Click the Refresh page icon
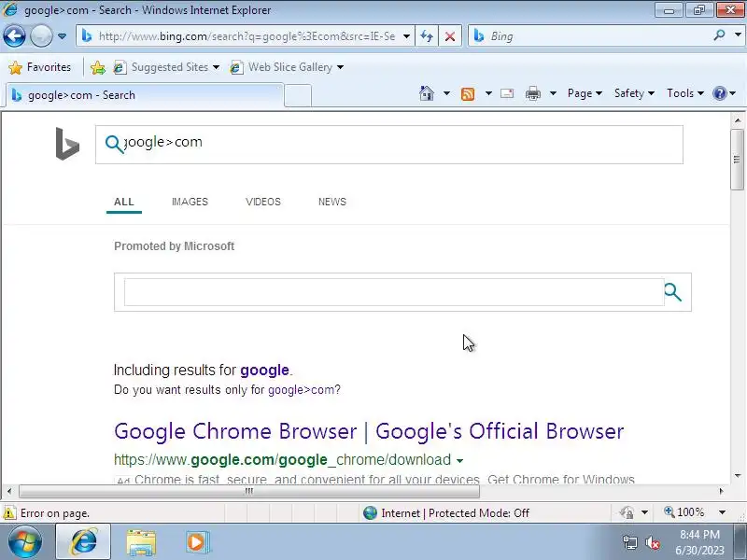The width and height of the screenshot is (747, 560). 427,36
